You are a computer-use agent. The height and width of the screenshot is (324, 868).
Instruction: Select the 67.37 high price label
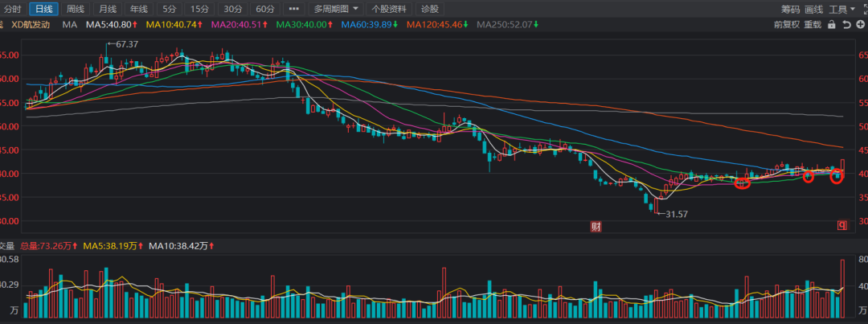pos(126,44)
